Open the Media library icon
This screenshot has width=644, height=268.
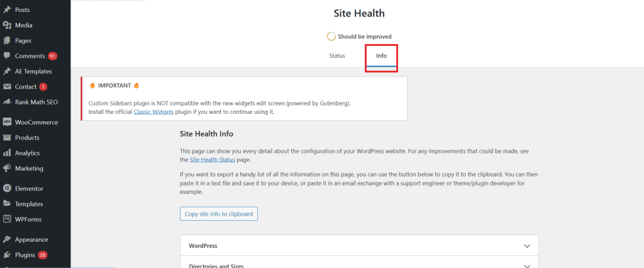tap(6, 25)
